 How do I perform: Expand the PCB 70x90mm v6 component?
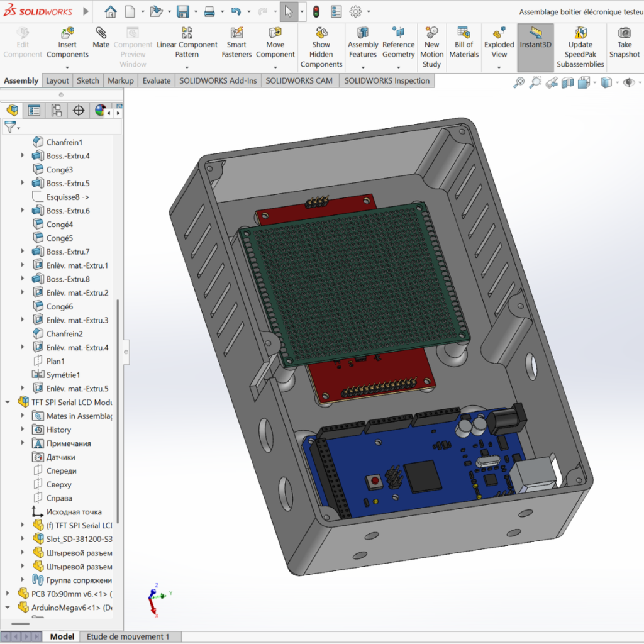click(x=8, y=594)
